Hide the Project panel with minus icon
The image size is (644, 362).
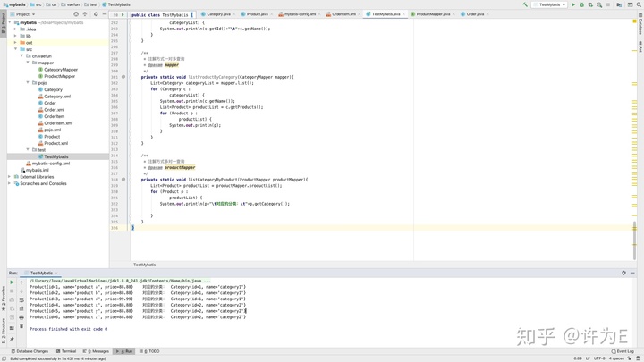pyautogui.click(x=105, y=14)
